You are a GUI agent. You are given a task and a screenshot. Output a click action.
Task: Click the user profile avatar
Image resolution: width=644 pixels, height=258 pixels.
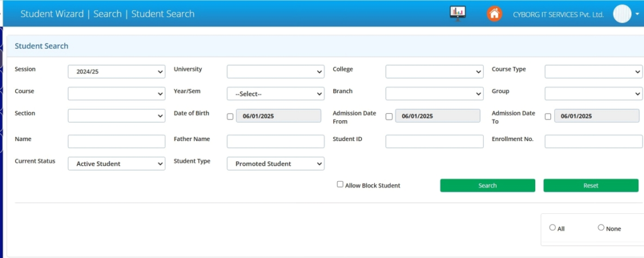[x=621, y=14]
